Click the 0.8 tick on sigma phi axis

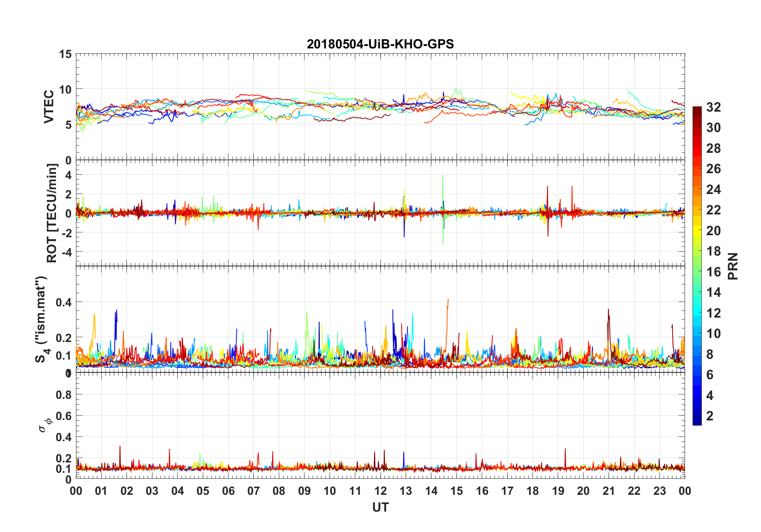click(x=64, y=395)
